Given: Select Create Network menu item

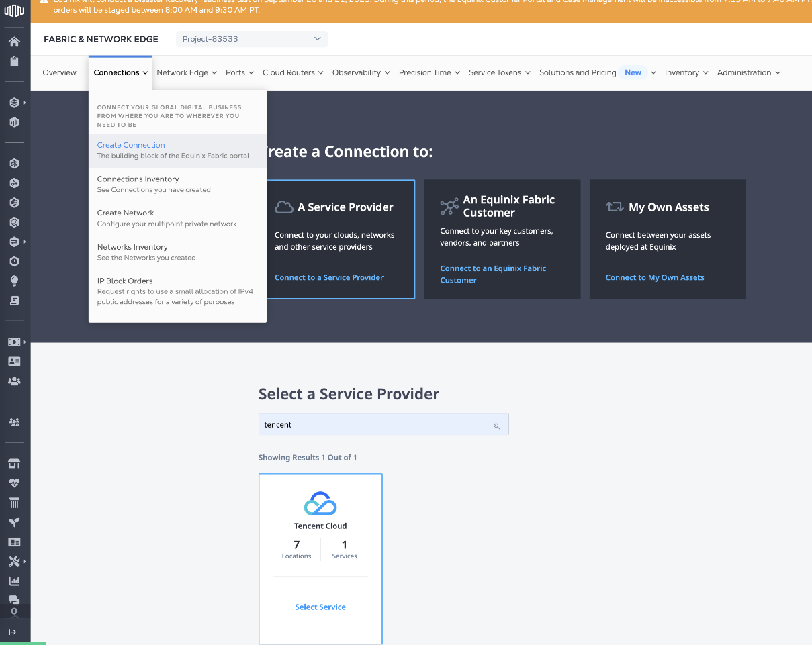Looking at the screenshot, I should [178, 218].
